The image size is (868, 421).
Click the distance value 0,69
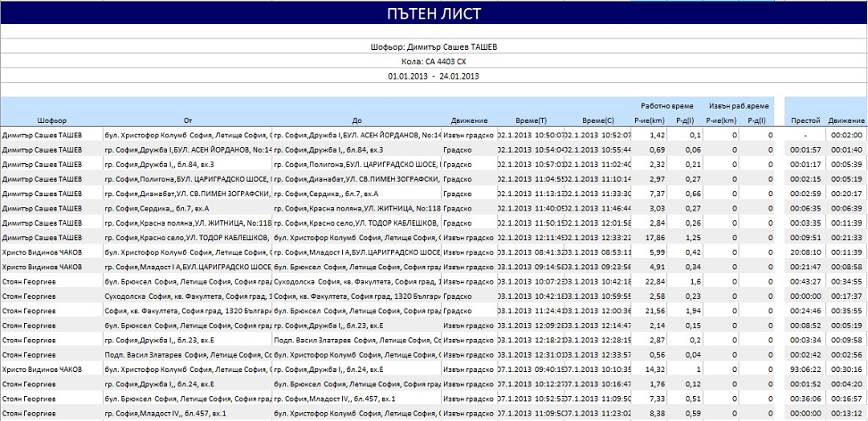(x=657, y=150)
